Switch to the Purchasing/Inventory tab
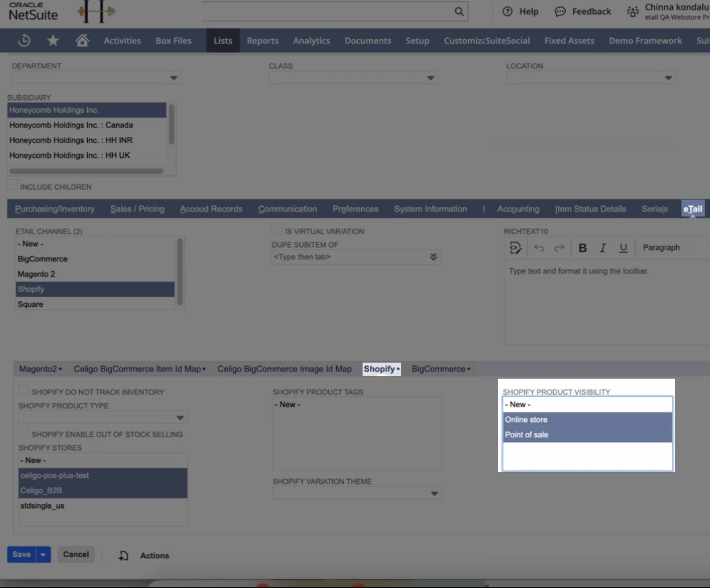This screenshot has width=710, height=588. coord(55,209)
